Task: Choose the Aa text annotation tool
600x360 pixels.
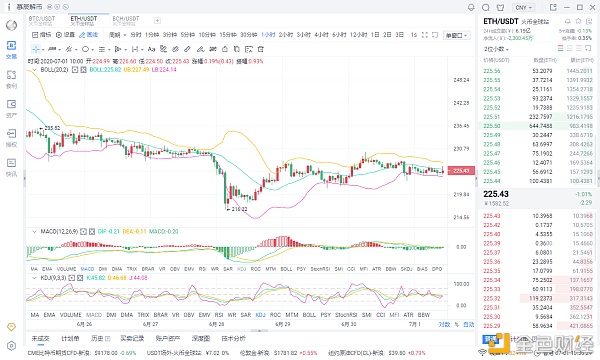Action: click(151, 49)
